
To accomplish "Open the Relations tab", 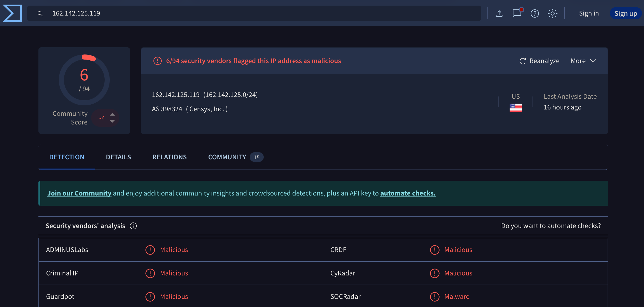I will tap(170, 157).
